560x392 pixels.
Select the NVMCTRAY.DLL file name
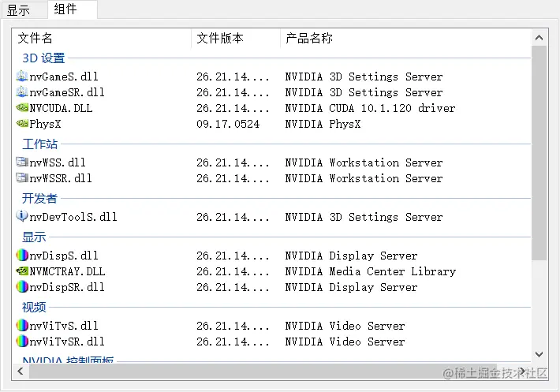coord(67,271)
